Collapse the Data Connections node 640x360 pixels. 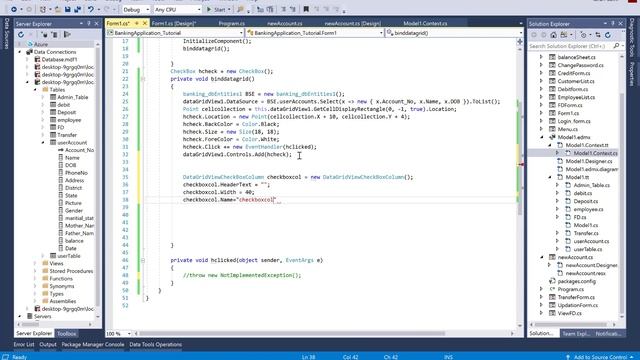pyautogui.click(x=20, y=52)
